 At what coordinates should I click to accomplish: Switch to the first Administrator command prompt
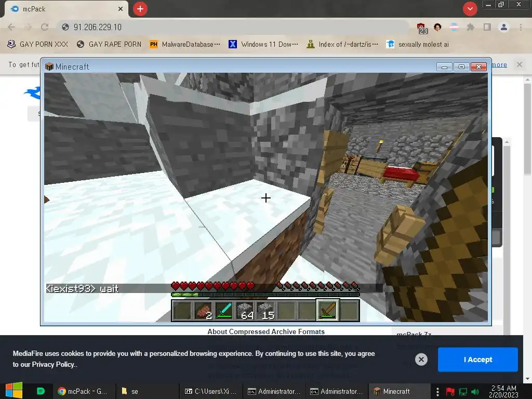[x=274, y=391]
